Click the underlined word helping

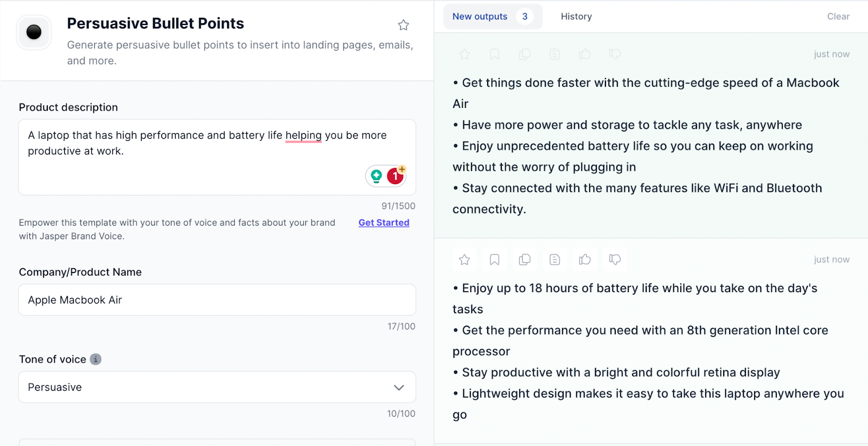303,135
